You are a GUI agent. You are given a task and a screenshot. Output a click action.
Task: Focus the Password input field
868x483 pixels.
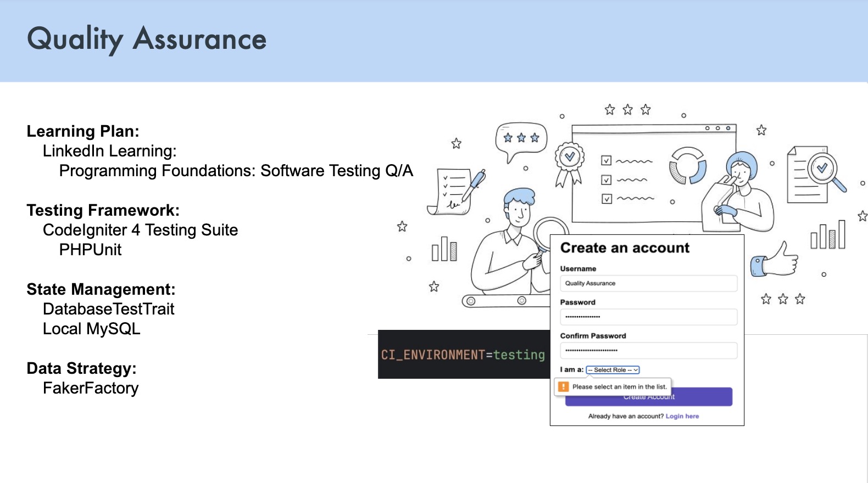[648, 317]
